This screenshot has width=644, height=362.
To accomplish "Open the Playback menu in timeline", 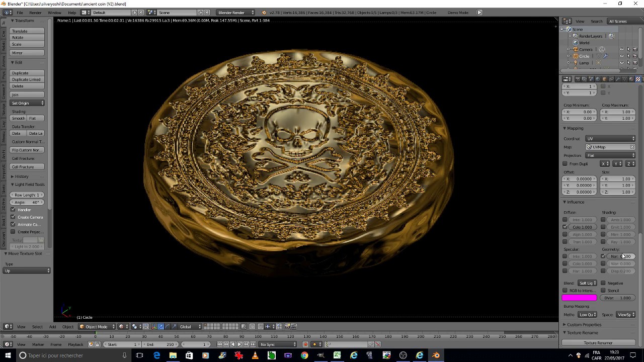I will 75,344.
